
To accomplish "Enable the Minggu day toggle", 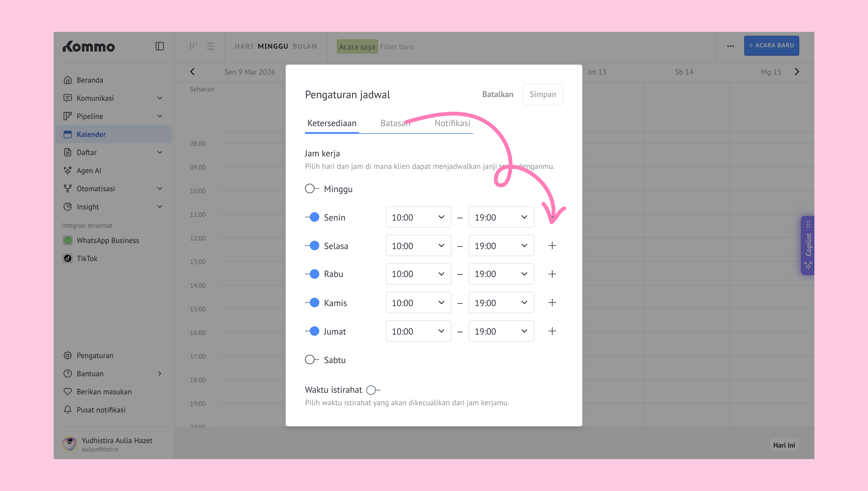I will (x=311, y=188).
